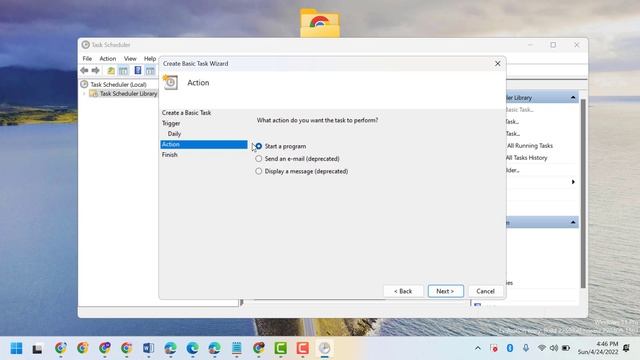Viewport: 640px width, 360px height.
Task: Click the Actions pane vertical scrollbar
Action: 583,194
